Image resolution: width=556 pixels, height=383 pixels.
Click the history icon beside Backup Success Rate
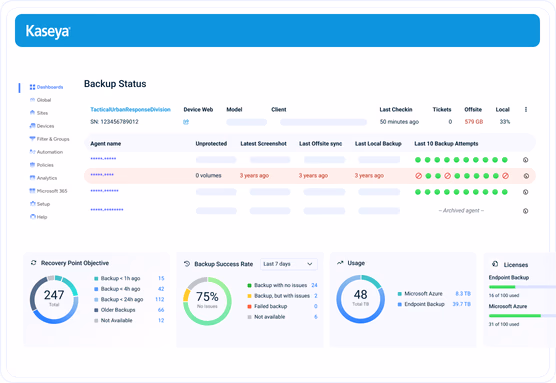187,264
